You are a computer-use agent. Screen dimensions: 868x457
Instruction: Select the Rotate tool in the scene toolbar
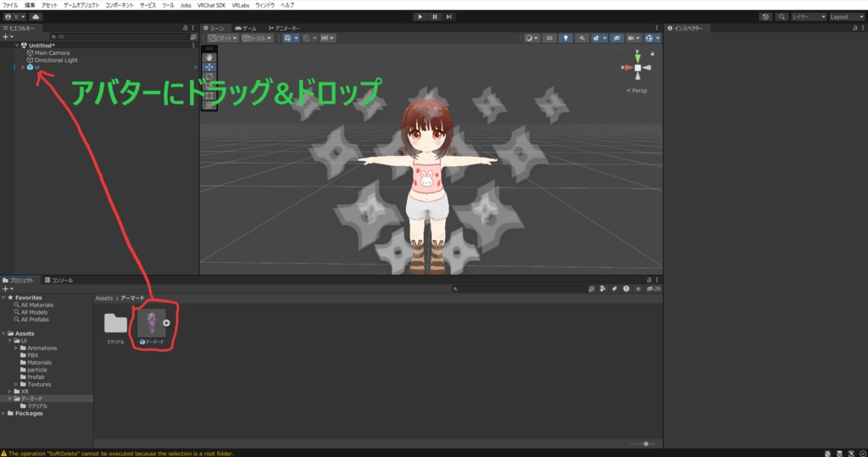coord(209,76)
